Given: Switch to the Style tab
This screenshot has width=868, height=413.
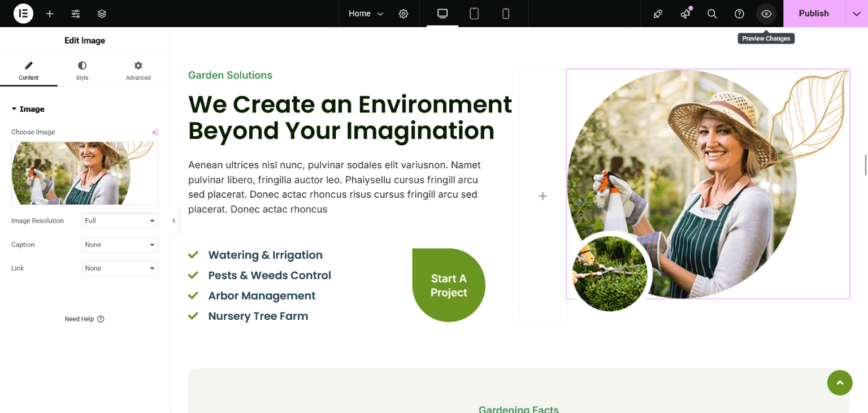Looking at the screenshot, I should point(82,71).
